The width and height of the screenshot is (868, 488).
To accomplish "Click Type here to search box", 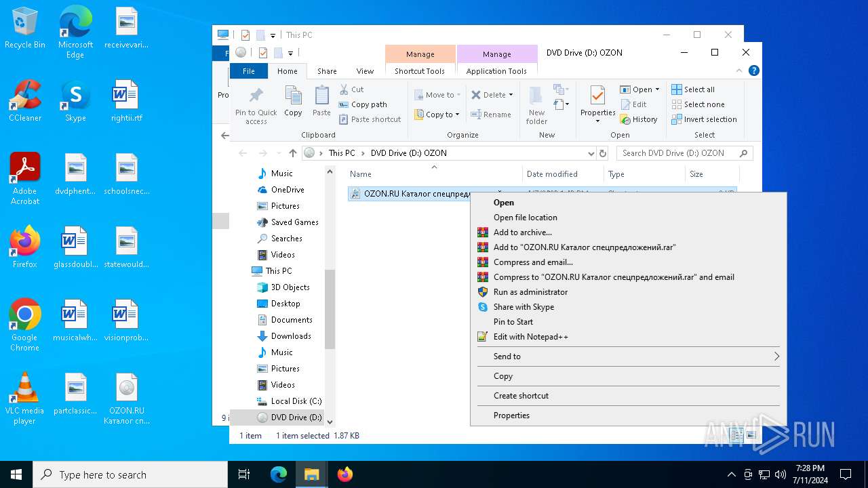I will tap(130, 474).
